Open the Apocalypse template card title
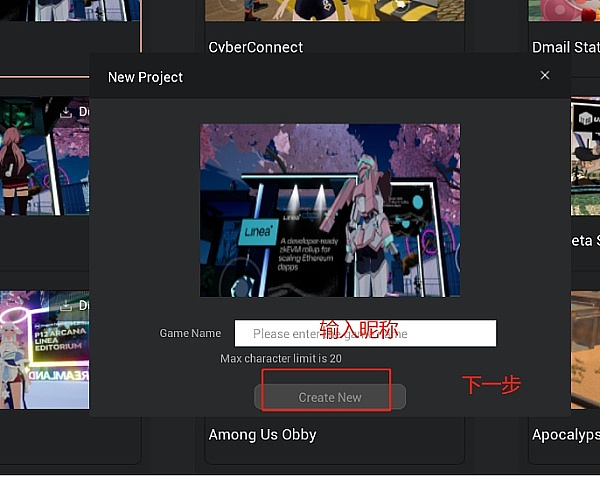 (x=566, y=435)
